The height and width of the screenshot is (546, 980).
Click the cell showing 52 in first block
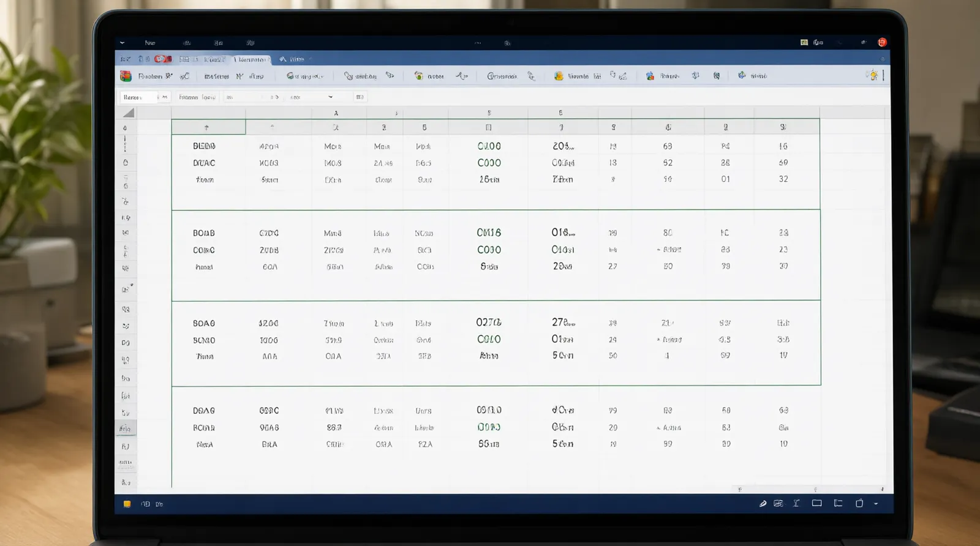click(668, 163)
